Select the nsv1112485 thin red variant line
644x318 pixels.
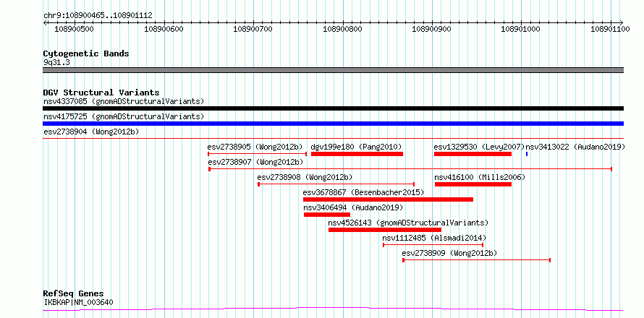(x=433, y=245)
